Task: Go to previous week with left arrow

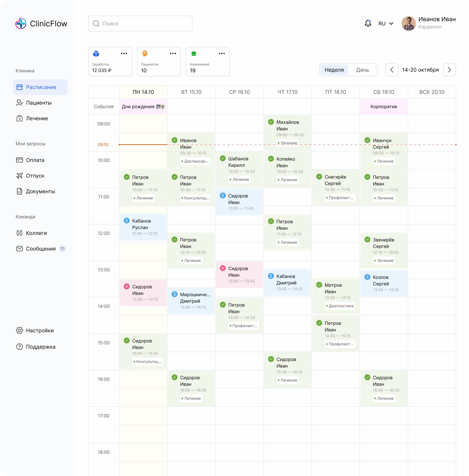Action: (x=392, y=70)
